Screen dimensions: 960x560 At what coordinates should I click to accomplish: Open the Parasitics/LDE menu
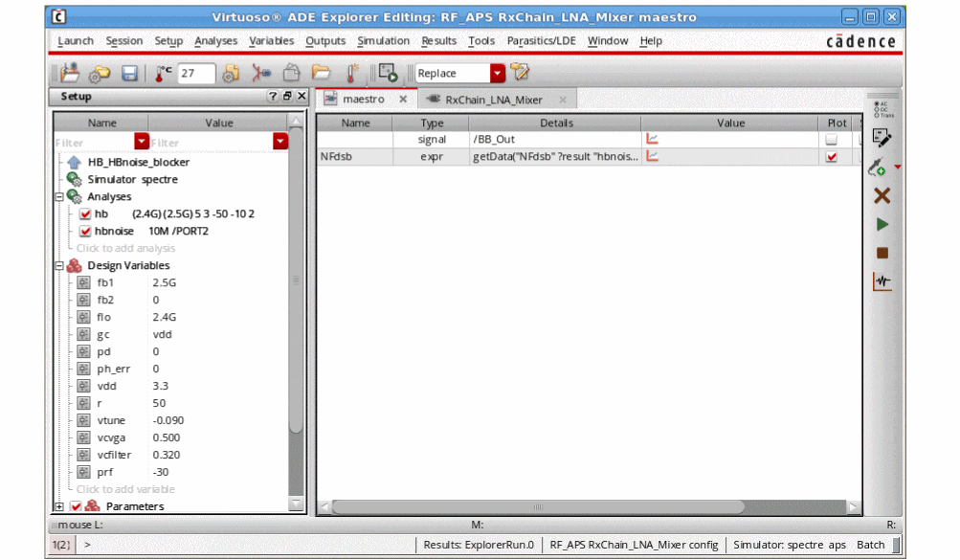coord(541,41)
